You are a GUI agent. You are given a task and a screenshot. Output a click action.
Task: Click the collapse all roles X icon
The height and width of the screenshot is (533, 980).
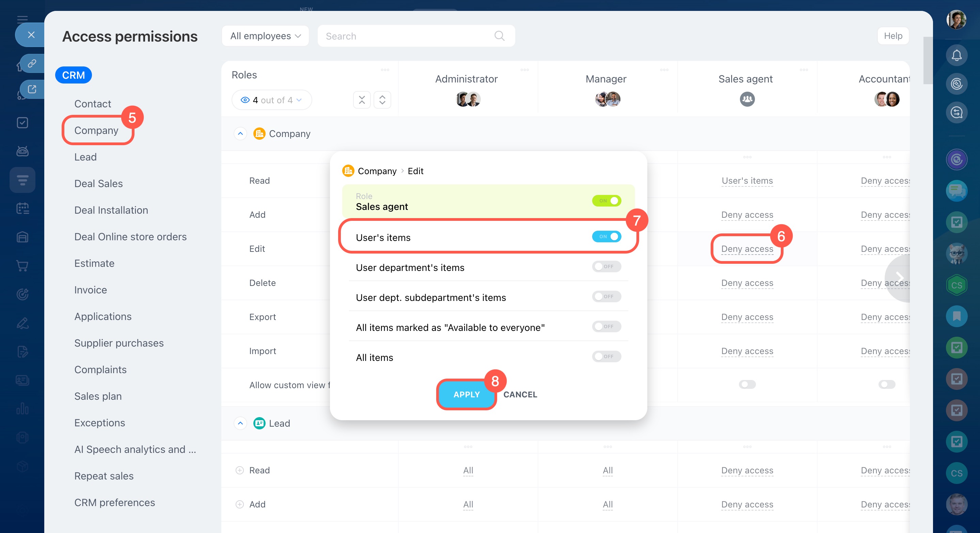[x=361, y=100]
